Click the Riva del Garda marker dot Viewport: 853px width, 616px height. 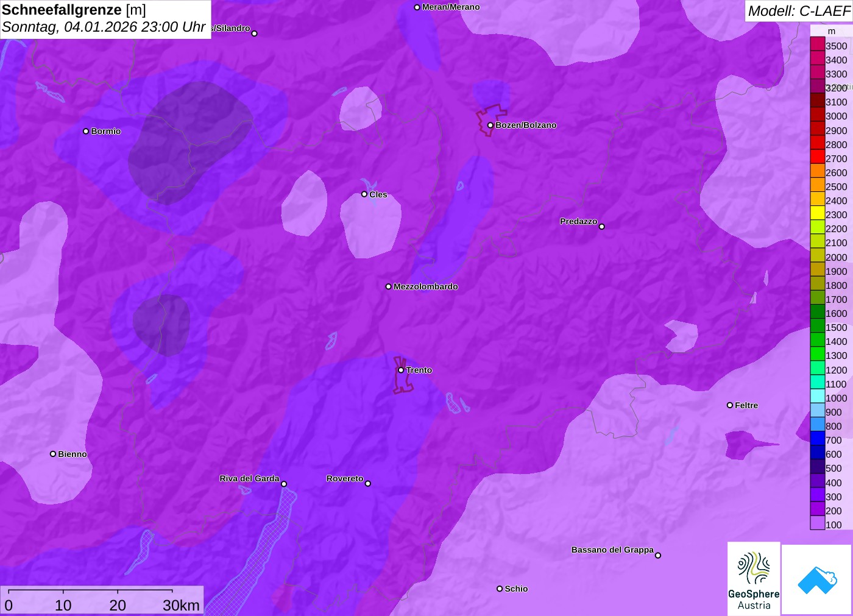[284, 484]
